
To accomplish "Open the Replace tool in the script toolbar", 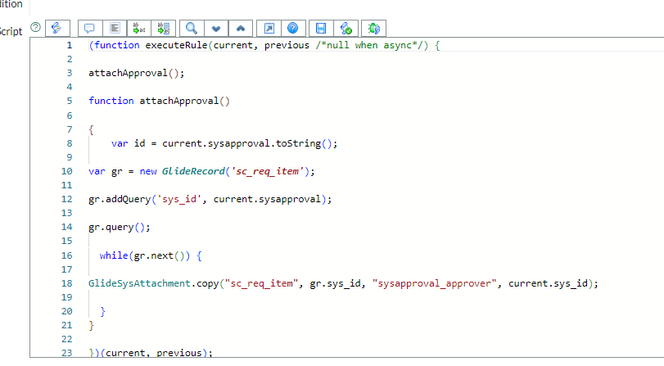I will [x=138, y=28].
